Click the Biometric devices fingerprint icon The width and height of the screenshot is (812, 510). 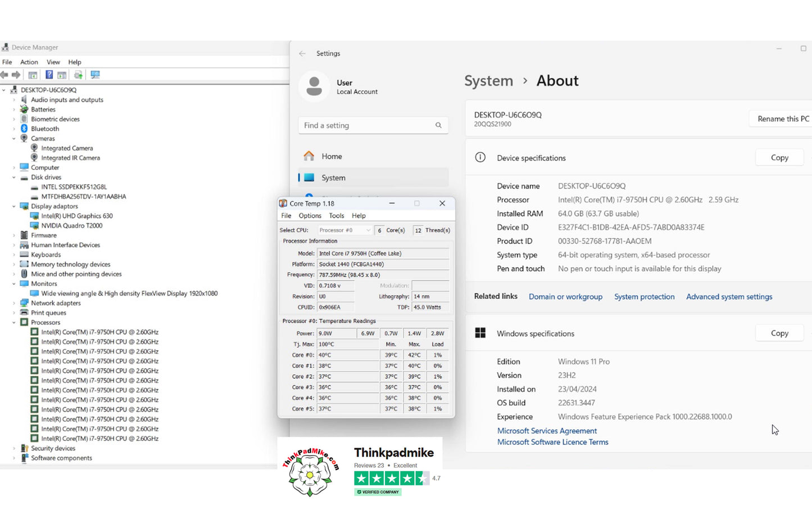tap(24, 119)
